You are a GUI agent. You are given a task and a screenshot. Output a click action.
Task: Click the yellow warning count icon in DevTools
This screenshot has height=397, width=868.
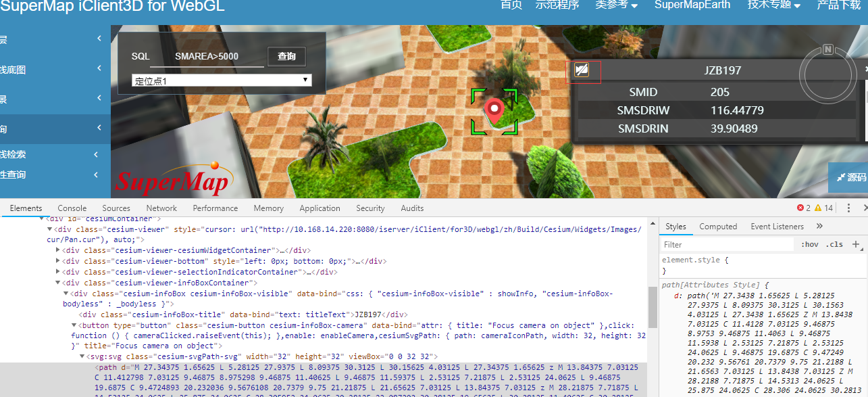[818, 208]
